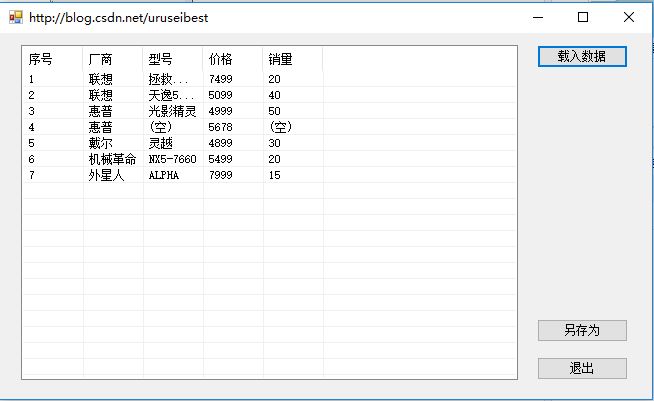Select row number 1
Viewport: 654px width, 401px height.
pos(31,79)
